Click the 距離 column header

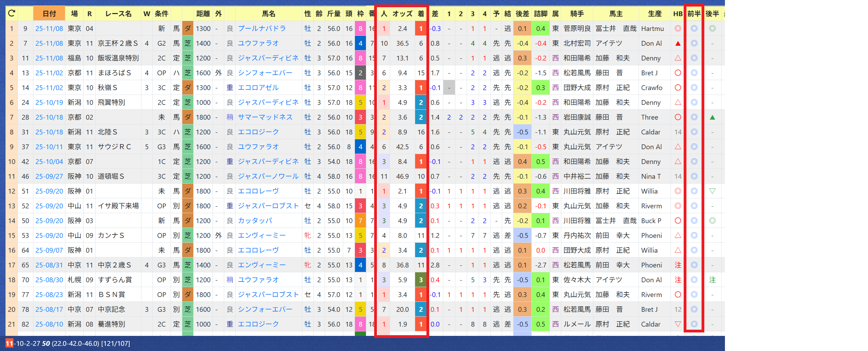pyautogui.click(x=203, y=14)
